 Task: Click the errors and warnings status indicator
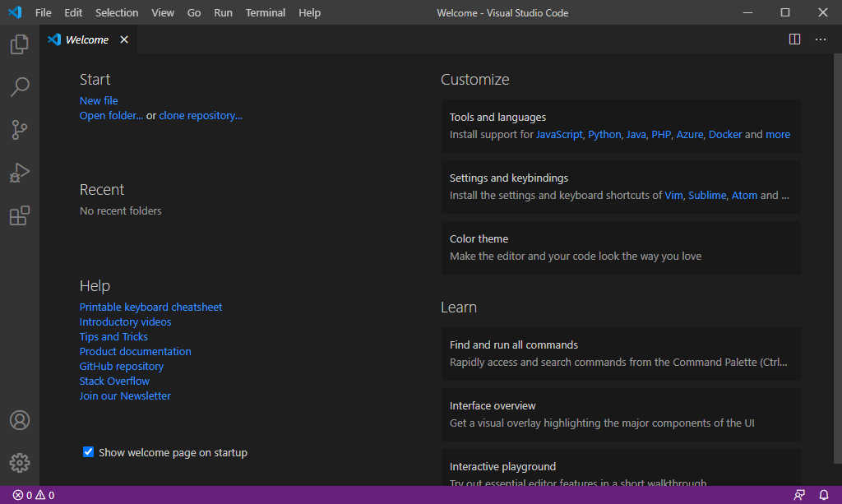pos(33,495)
